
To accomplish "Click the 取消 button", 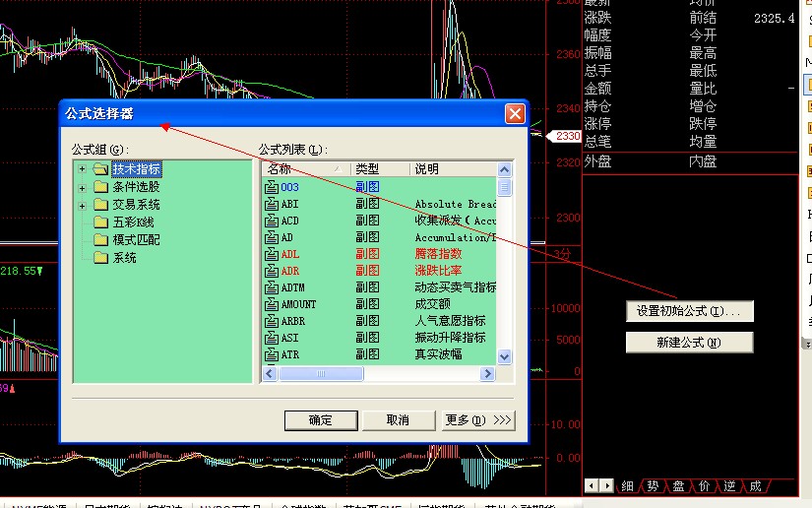I will [397, 420].
